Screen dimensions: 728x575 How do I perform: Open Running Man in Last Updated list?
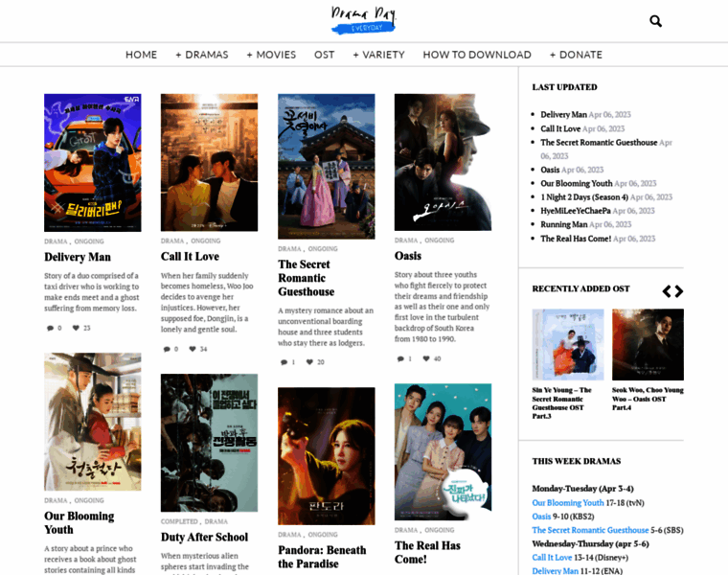coord(563,224)
